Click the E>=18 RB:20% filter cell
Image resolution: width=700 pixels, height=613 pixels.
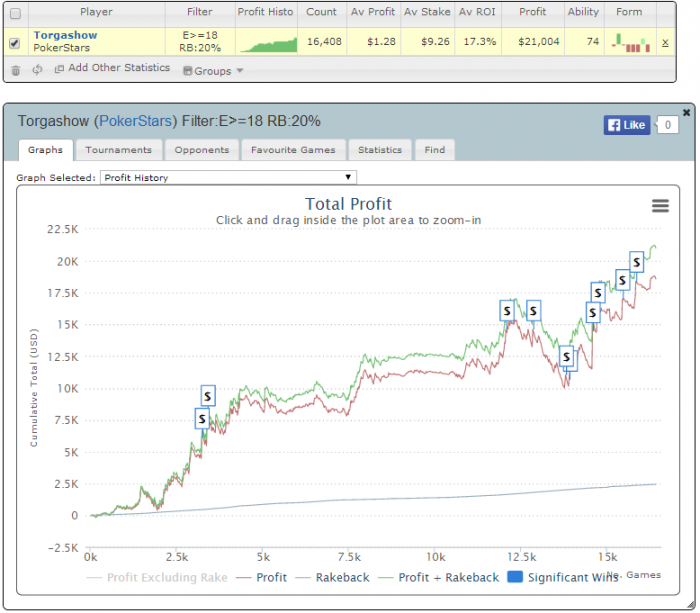coord(200,42)
